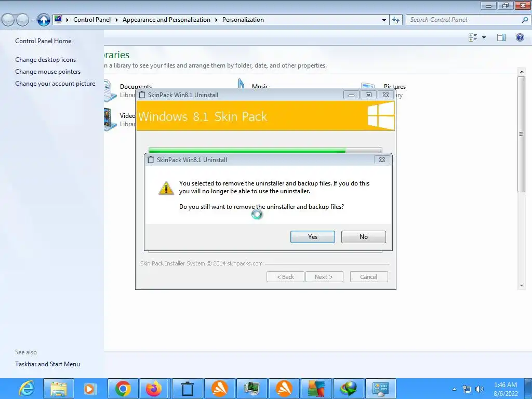Open the AVG colorful taskbar icon
The height and width of the screenshot is (399, 532).
(316, 389)
